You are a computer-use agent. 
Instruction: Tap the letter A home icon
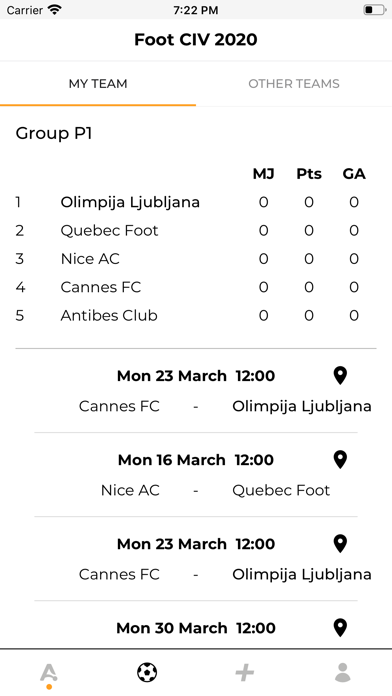[x=49, y=675]
